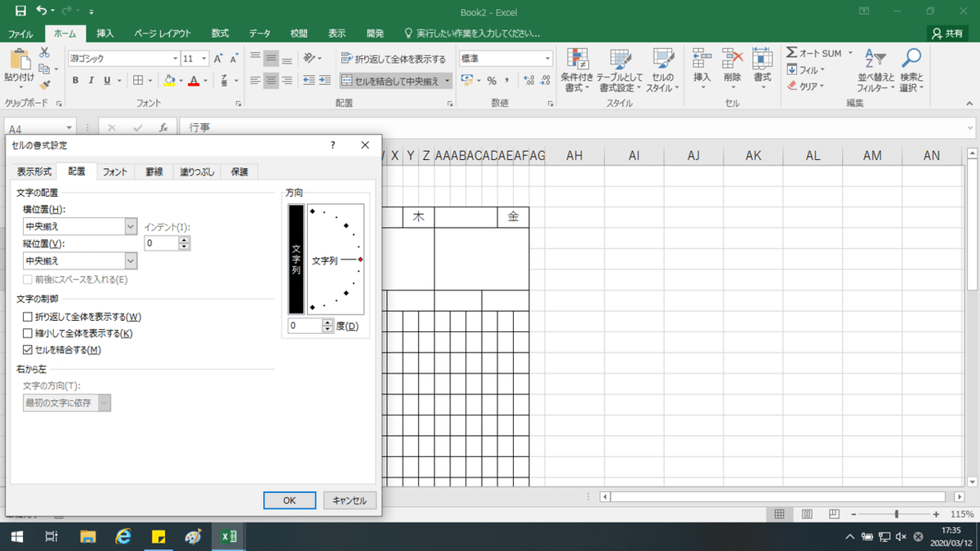Click the Percent style icon
This screenshot has width=980, height=551.
(492, 80)
